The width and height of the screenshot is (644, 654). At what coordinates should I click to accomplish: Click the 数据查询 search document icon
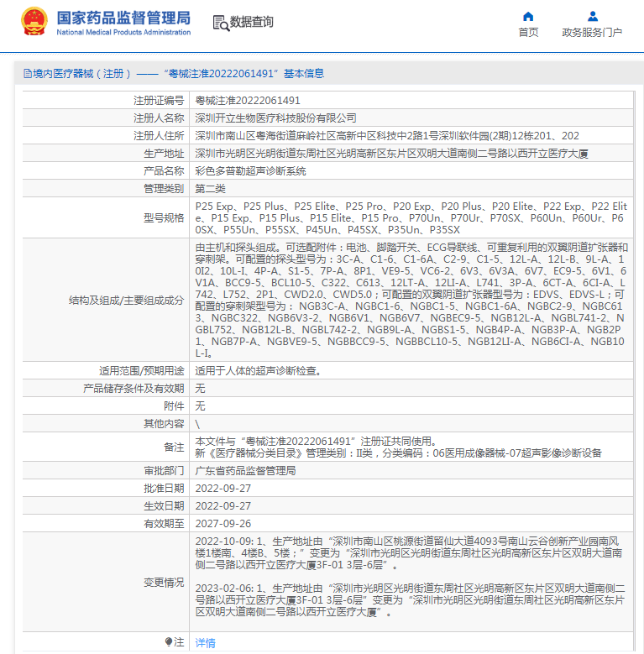click(x=221, y=23)
